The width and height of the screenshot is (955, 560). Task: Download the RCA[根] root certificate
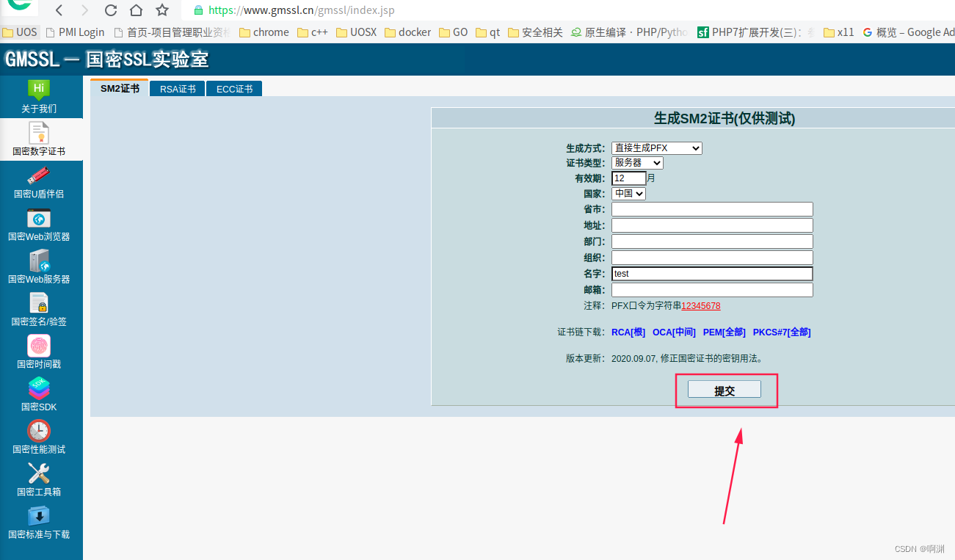pyautogui.click(x=628, y=332)
